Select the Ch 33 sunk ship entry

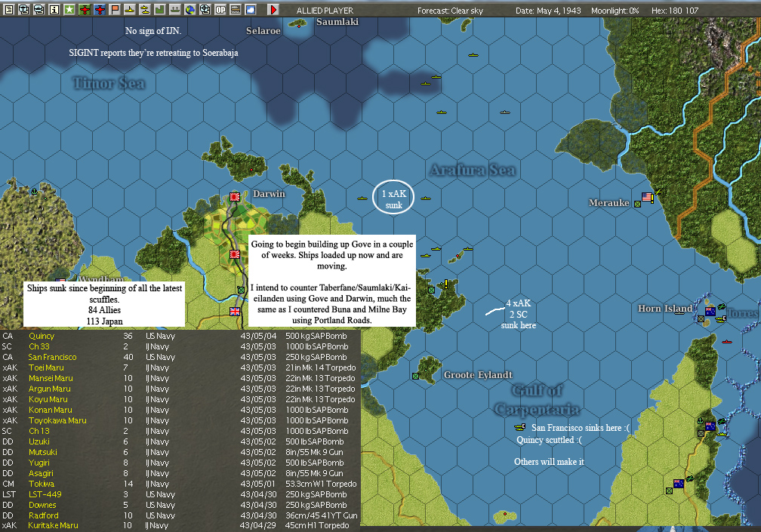pyautogui.click(x=180, y=346)
